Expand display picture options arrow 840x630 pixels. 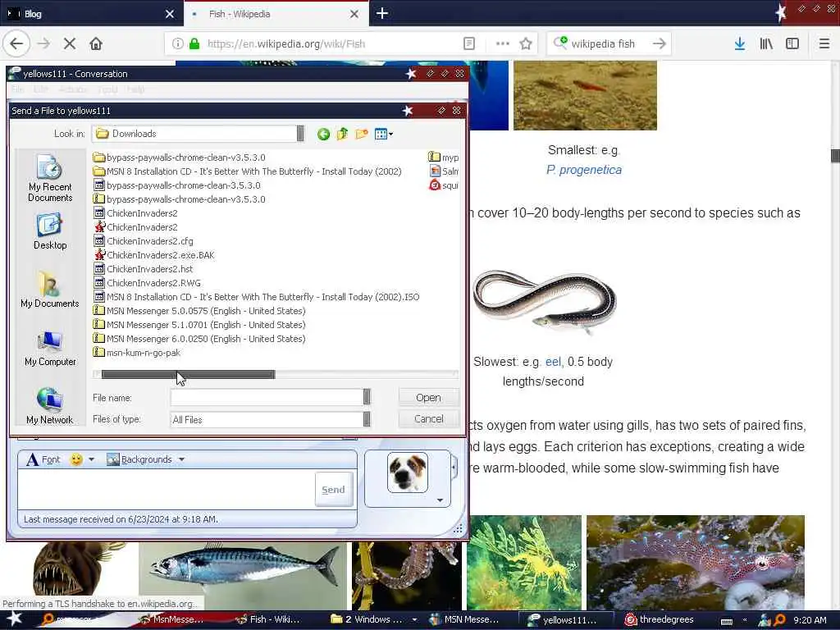(440, 500)
